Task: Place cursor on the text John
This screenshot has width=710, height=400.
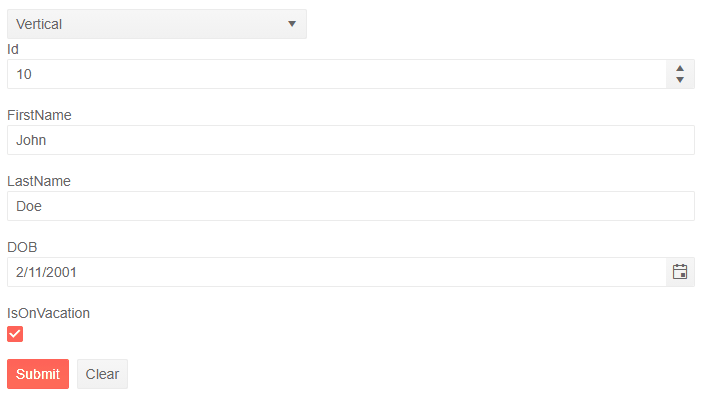Action: click(31, 140)
